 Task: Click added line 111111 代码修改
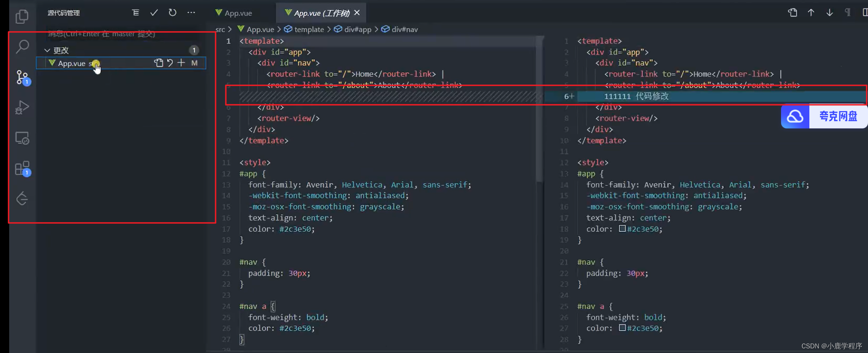[x=636, y=96]
